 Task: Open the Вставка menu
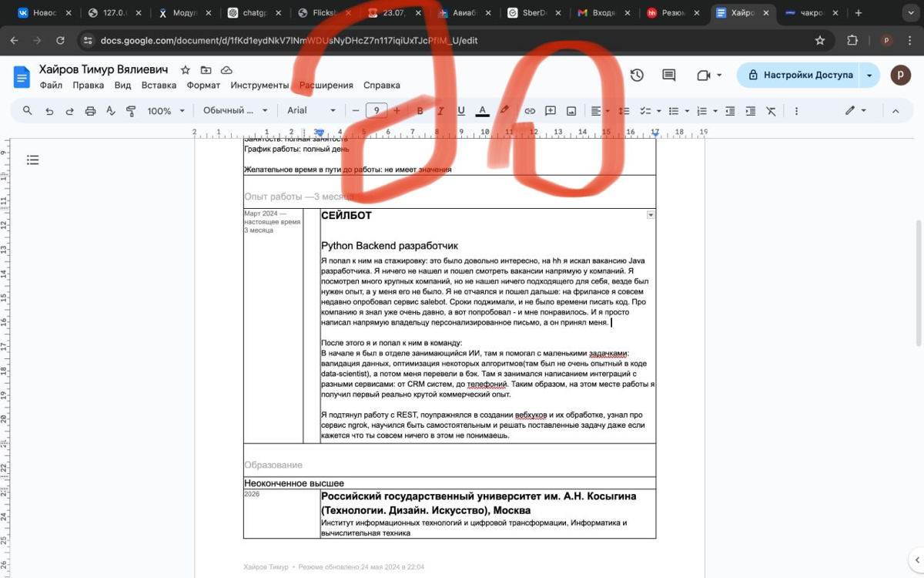159,86
